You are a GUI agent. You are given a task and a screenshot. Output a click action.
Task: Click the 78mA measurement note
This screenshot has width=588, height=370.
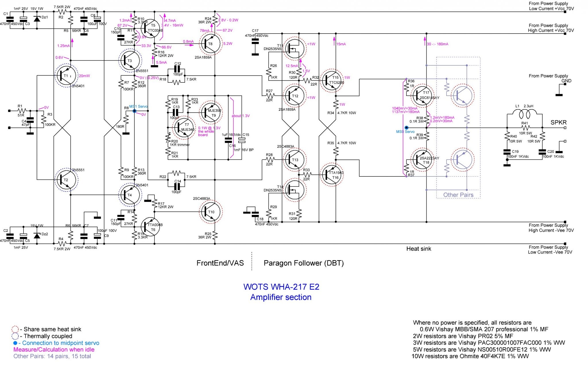pyautogui.click(x=204, y=30)
